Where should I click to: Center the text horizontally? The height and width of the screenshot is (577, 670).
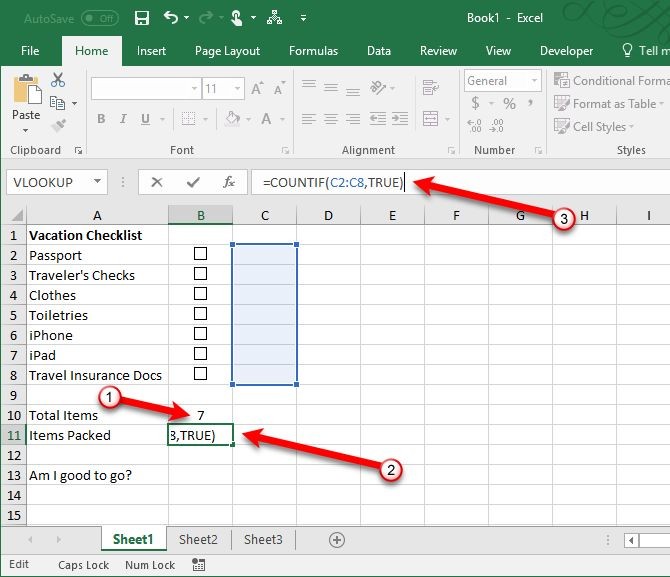pyautogui.click(x=331, y=118)
